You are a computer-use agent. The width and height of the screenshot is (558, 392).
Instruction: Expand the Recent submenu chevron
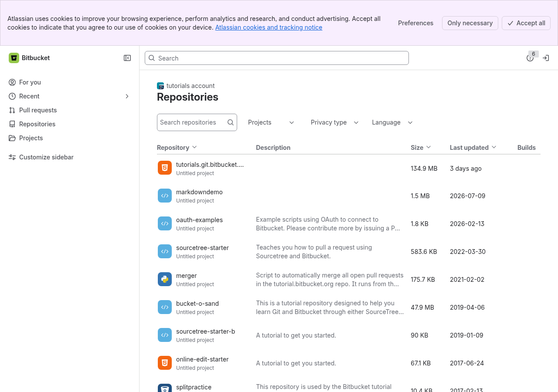coord(127,96)
